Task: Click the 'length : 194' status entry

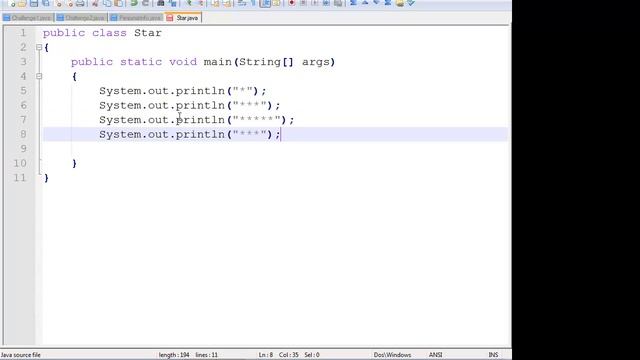Action: click(x=174, y=355)
